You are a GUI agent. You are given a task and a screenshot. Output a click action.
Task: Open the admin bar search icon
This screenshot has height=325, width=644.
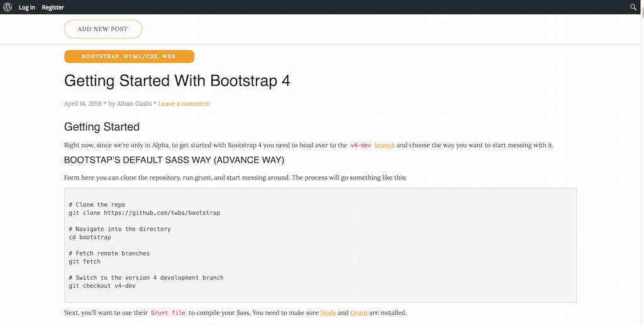click(x=633, y=7)
